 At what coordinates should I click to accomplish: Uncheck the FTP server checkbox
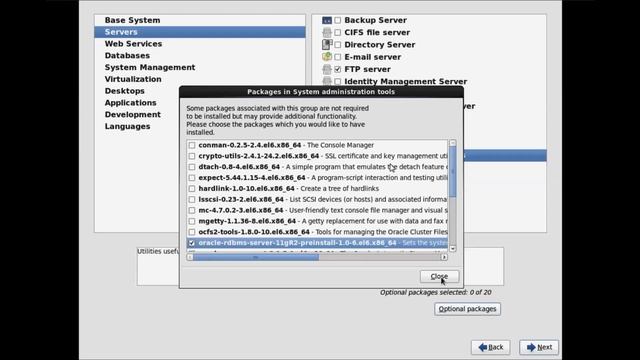tap(338, 69)
